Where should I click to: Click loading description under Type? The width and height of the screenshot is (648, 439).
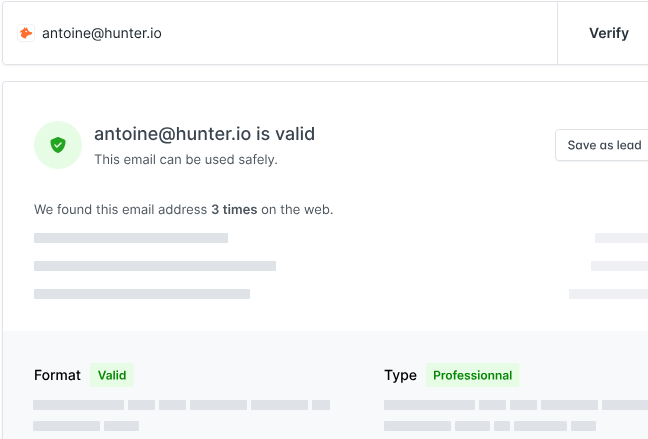(516, 415)
